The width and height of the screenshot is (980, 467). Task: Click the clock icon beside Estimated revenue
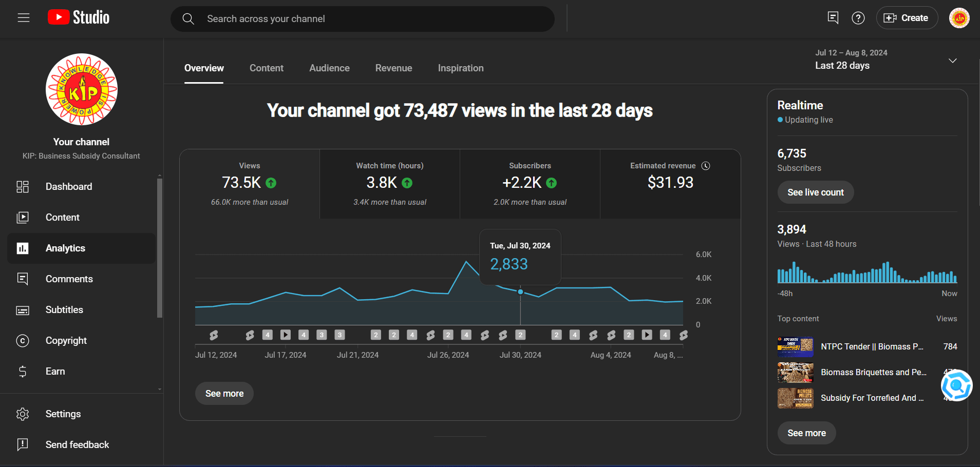coord(706,166)
